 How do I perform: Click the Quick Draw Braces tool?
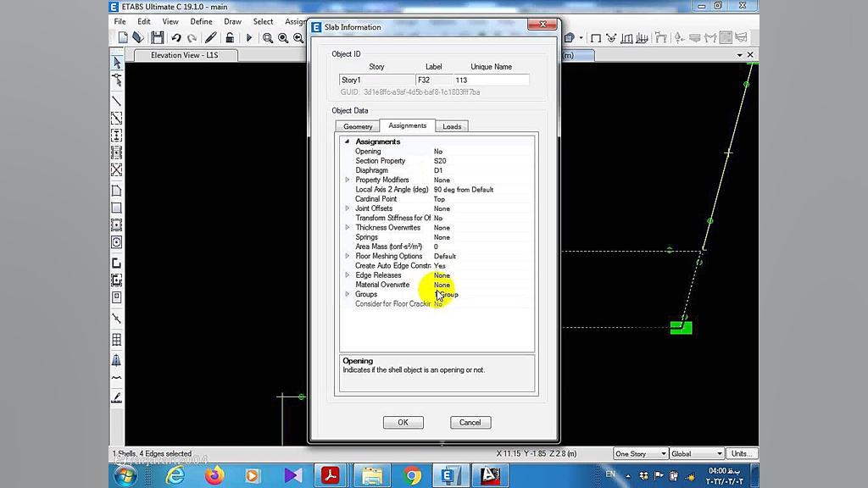(117, 169)
